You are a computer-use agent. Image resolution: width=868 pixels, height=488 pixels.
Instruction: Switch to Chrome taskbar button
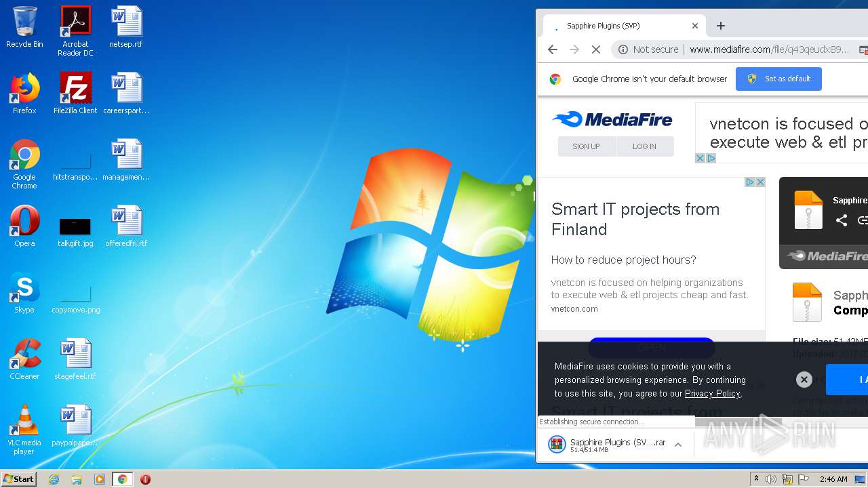(x=122, y=479)
